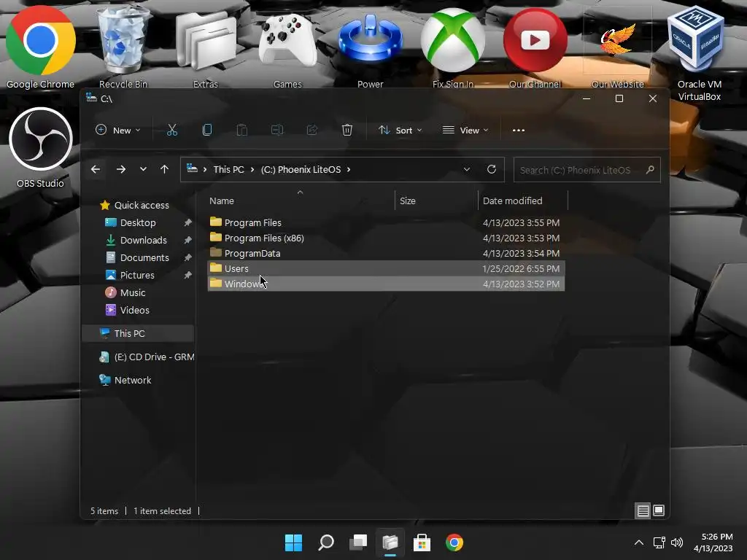Sort by Date modified column header

point(523,201)
